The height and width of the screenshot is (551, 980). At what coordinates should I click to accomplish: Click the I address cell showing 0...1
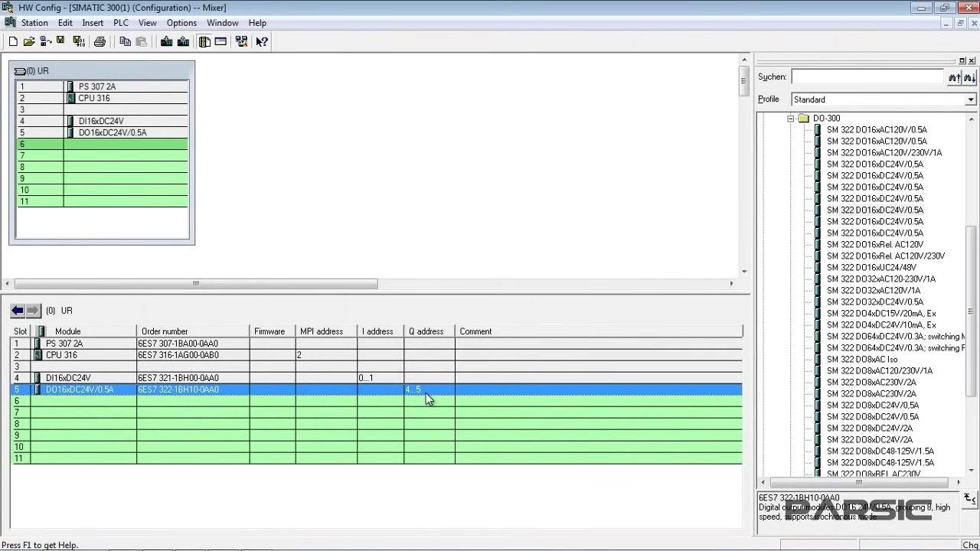coord(381,378)
